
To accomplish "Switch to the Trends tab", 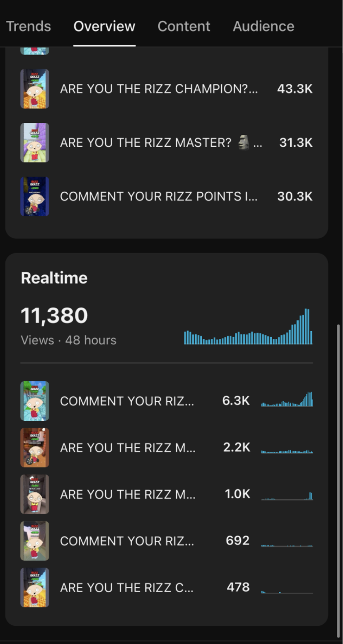I will (x=28, y=26).
